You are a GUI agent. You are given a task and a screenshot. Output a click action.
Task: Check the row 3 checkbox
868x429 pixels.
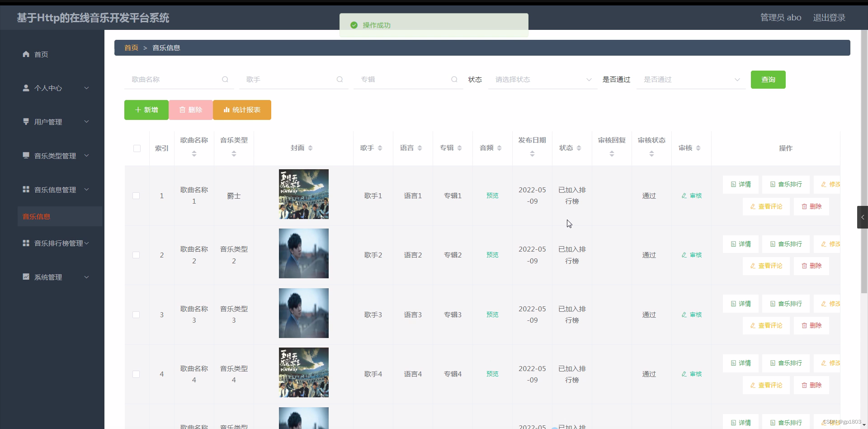point(136,315)
